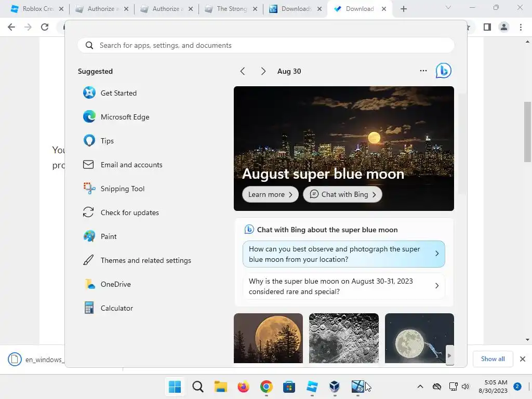Open Chrome side panel button
This screenshot has height=399, width=532.
[487, 27]
